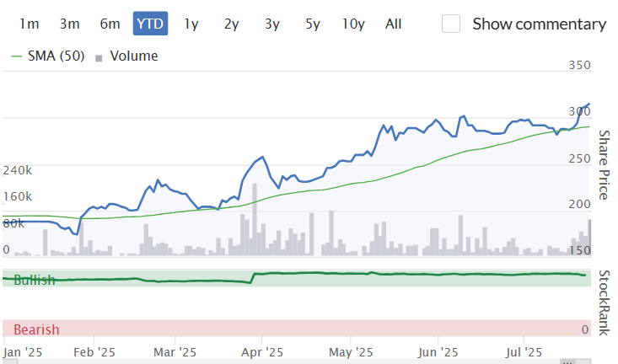Set chart range to 5y
The width and height of the screenshot is (618, 364).
313,24
